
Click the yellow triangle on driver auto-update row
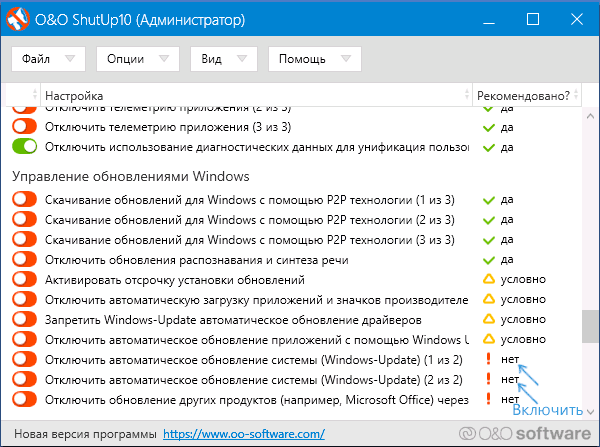489,319
